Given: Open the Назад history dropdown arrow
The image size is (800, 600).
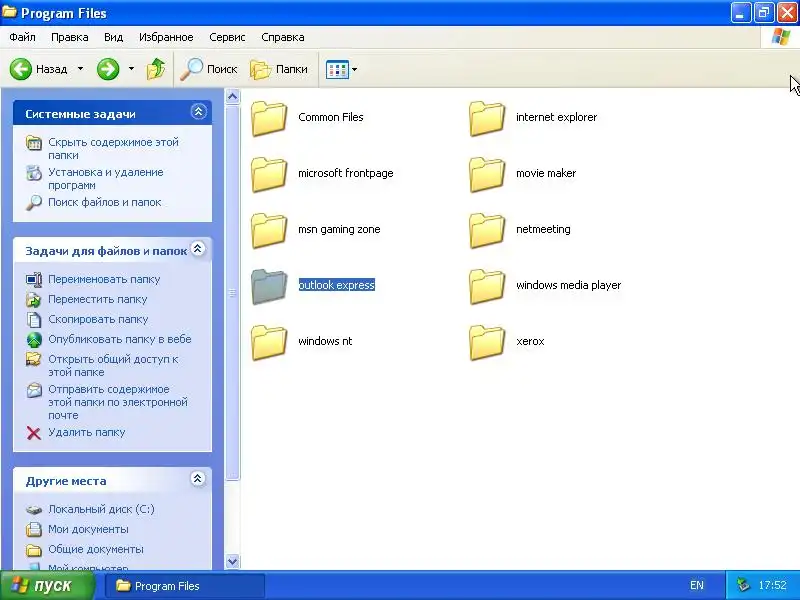Looking at the screenshot, I should coord(80,69).
